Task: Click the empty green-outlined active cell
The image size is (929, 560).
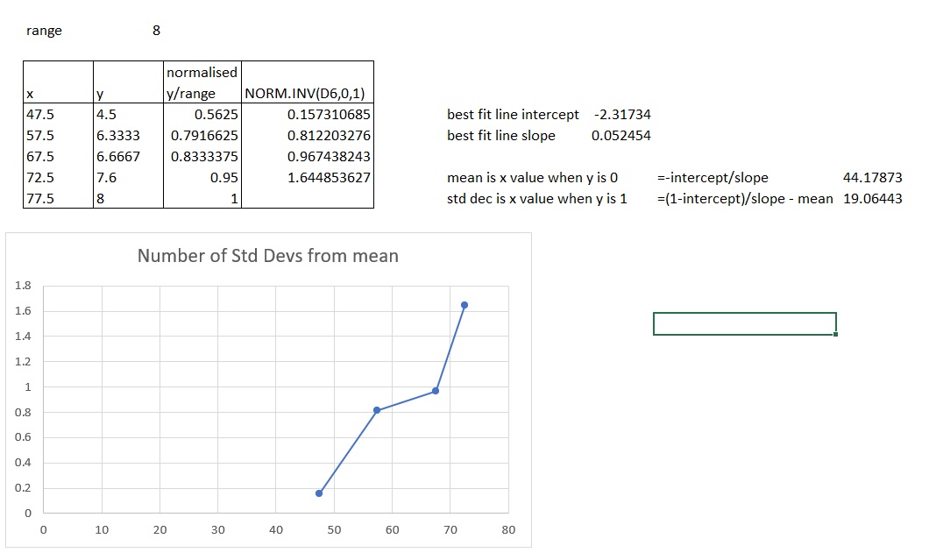Action: (744, 323)
